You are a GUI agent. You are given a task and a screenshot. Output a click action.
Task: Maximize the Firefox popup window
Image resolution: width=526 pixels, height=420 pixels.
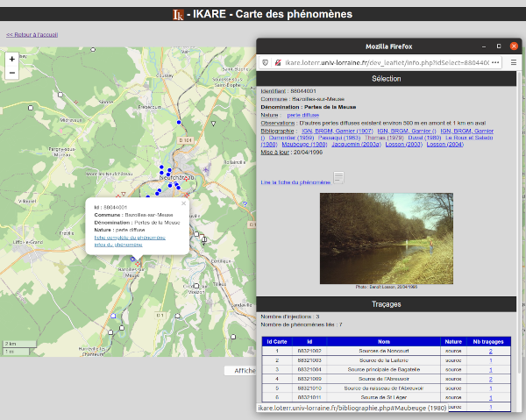point(499,45)
